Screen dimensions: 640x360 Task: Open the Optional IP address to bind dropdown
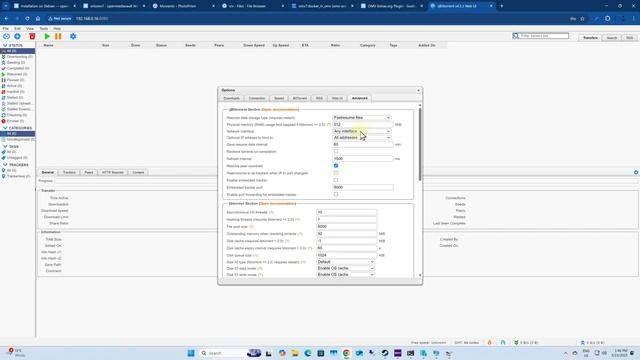tap(362, 138)
